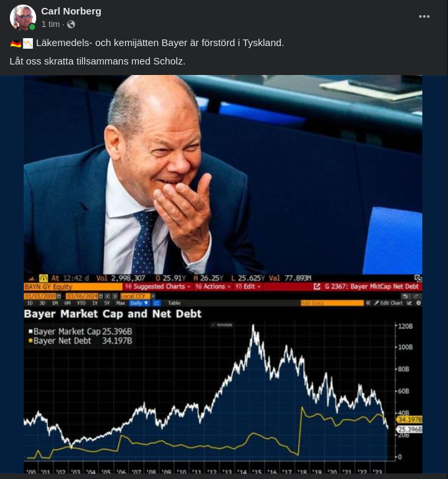This screenshot has height=479, width=448.
Task: Click the German flag emoji in post
Action: (x=16, y=43)
